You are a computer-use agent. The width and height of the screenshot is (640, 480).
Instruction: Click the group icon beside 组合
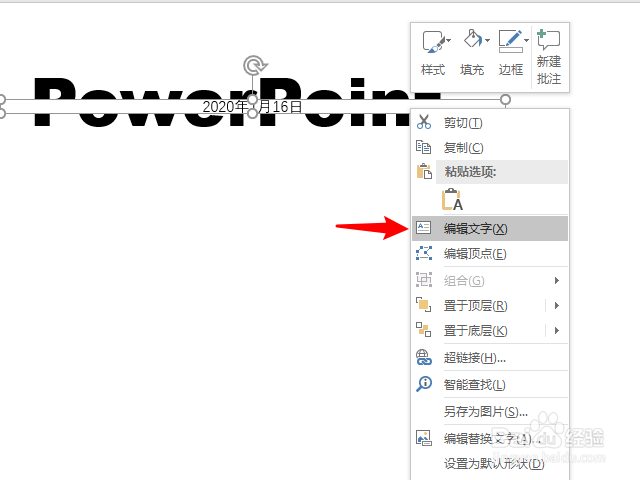pyautogui.click(x=424, y=280)
